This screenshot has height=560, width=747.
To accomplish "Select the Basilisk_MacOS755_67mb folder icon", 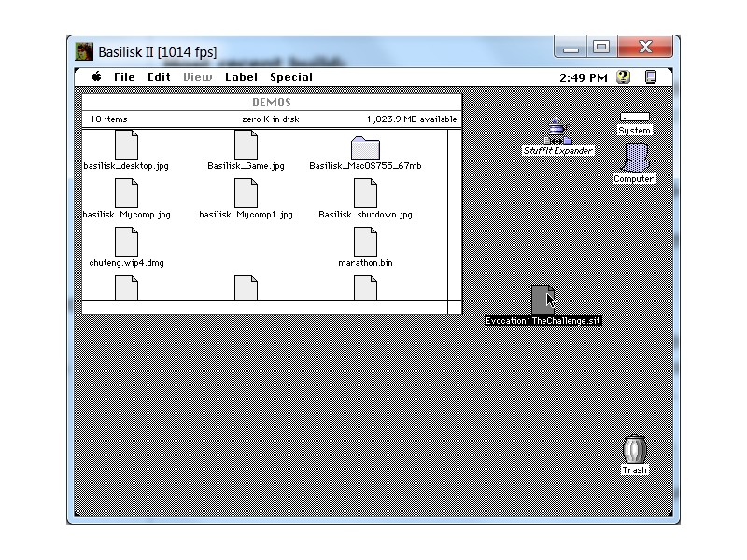I will pos(365,147).
